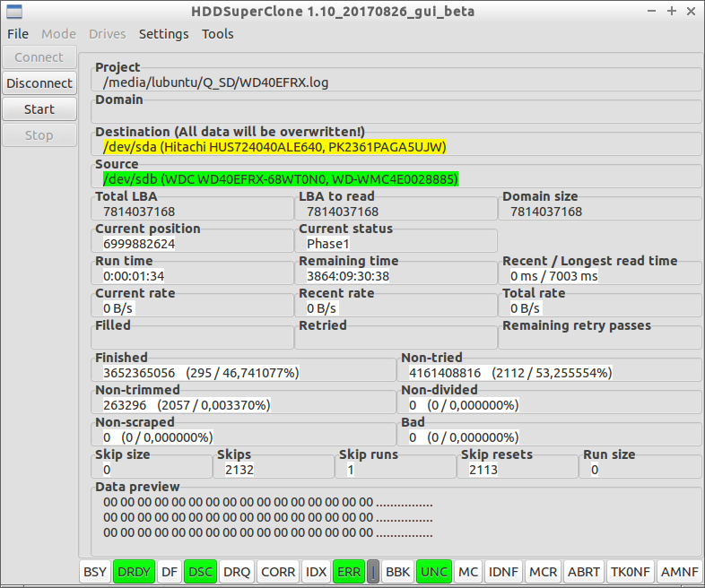Click the green DRDY status indicator
The image size is (705, 588).
(x=134, y=572)
